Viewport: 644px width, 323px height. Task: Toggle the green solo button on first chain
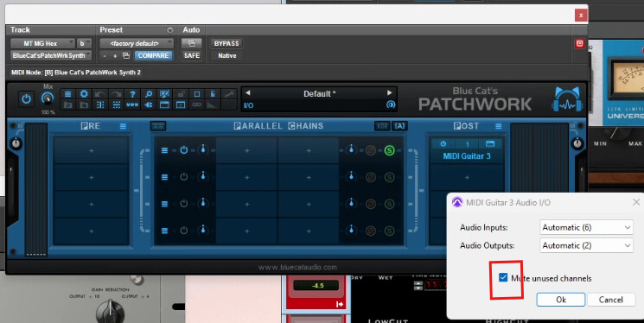(389, 150)
